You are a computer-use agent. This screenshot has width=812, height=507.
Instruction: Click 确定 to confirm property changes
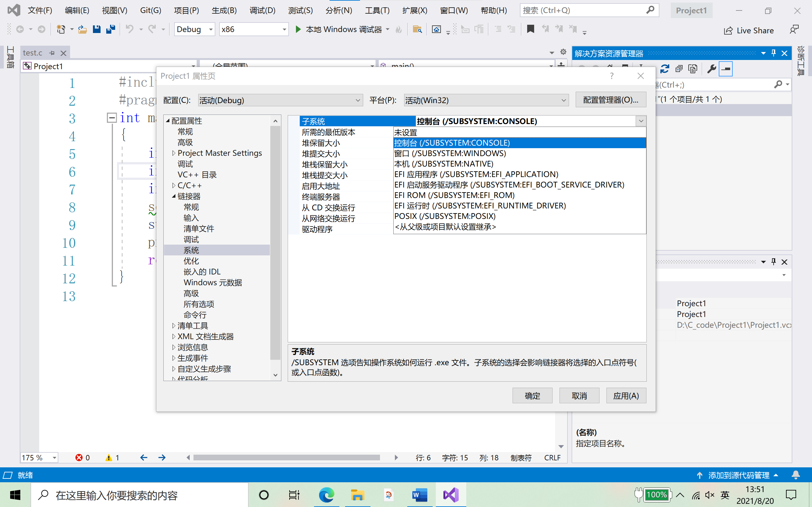point(532,395)
